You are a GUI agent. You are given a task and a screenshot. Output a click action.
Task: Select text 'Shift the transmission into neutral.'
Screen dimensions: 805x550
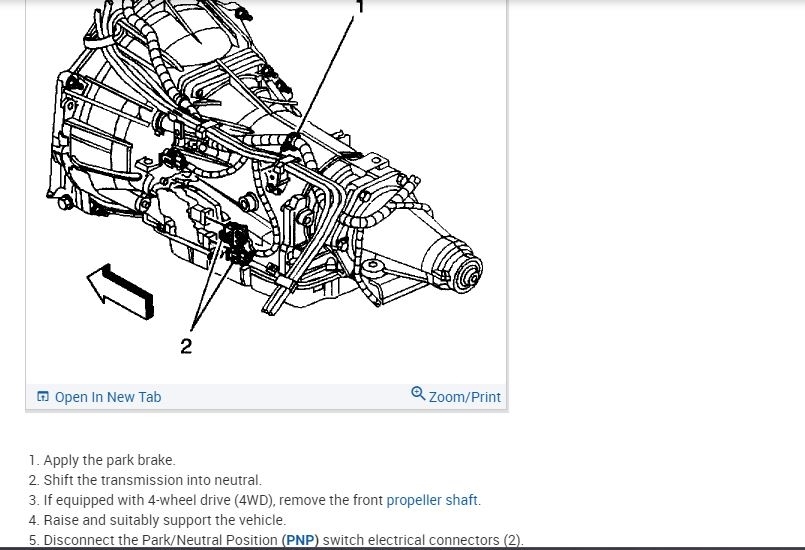click(x=152, y=480)
